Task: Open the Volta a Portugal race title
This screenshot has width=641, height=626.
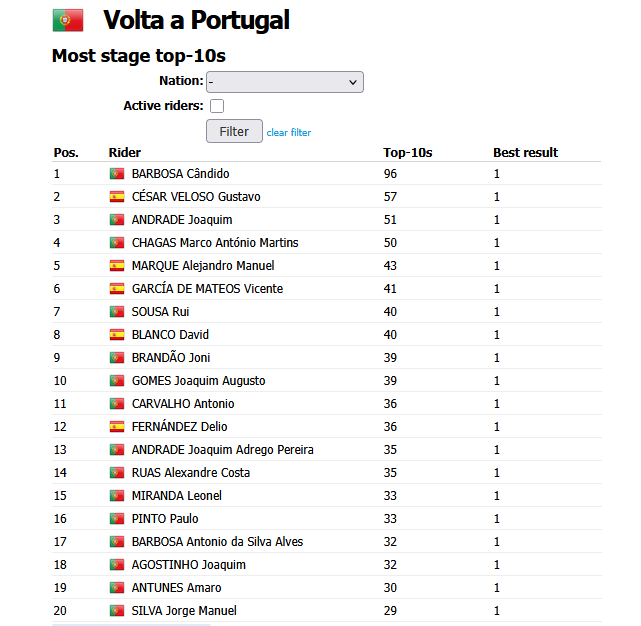Action: (196, 20)
